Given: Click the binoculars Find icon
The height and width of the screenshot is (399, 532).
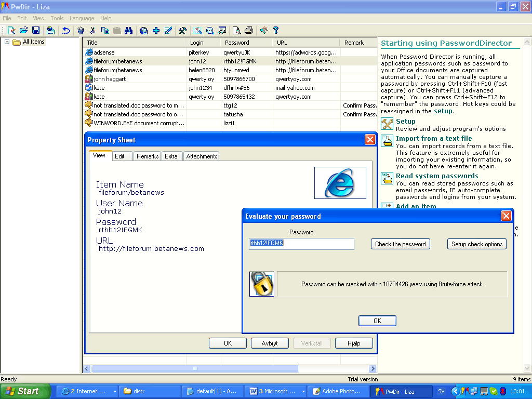Looking at the screenshot, I should click(129, 31).
